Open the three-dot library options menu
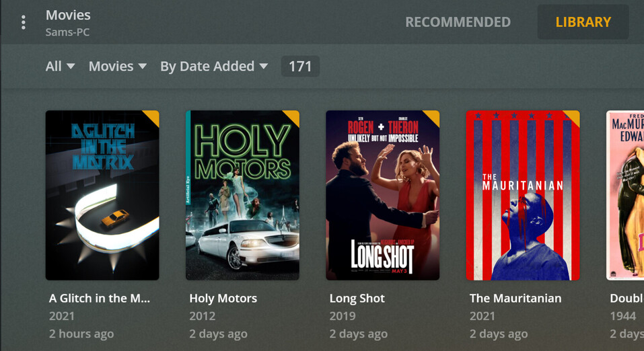The width and height of the screenshot is (644, 351). [x=24, y=22]
